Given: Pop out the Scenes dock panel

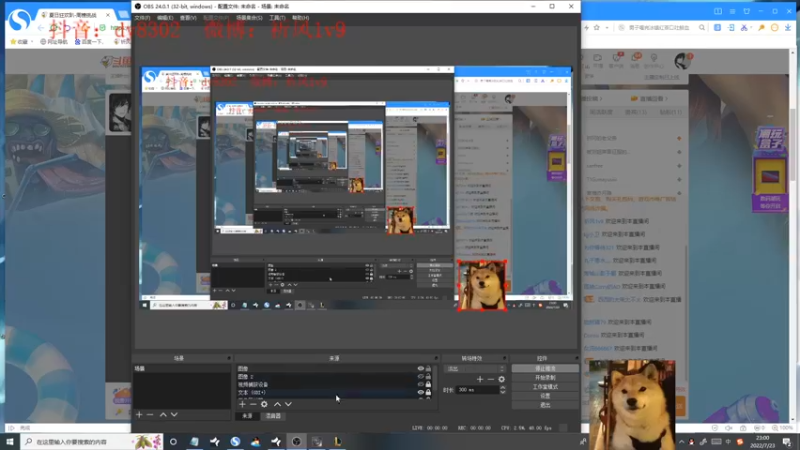Looking at the screenshot, I should point(229,358).
